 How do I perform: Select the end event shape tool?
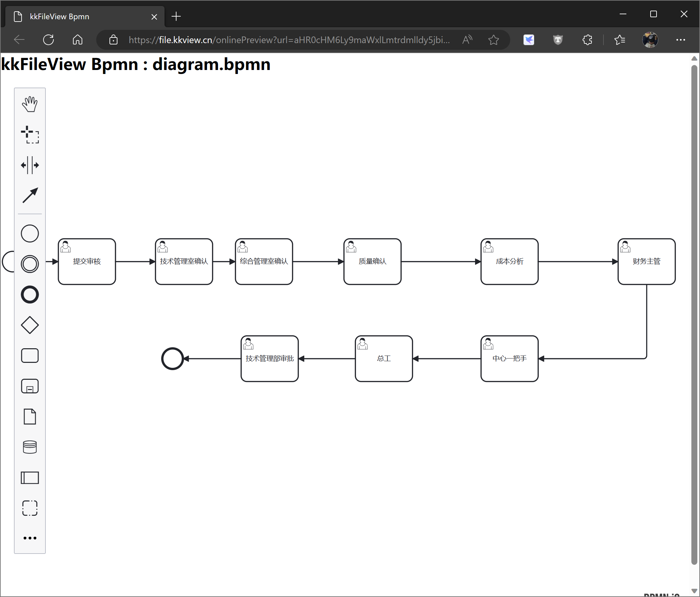point(30,295)
